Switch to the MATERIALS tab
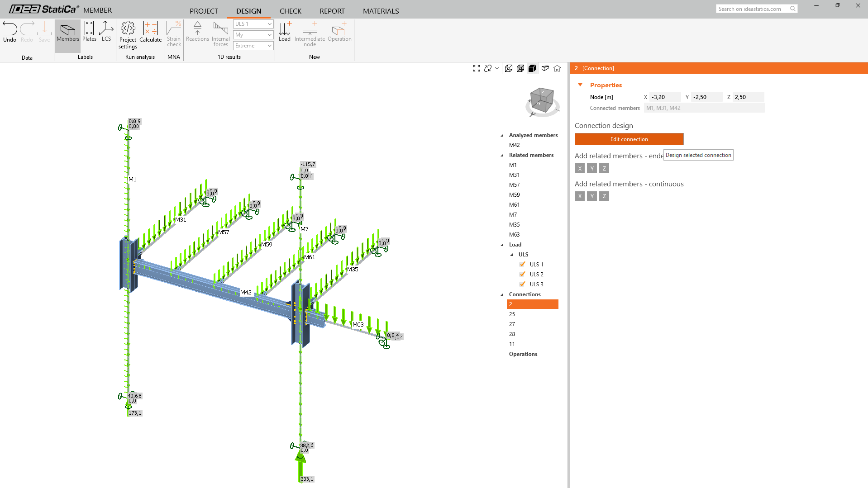The image size is (868, 488). tap(381, 11)
